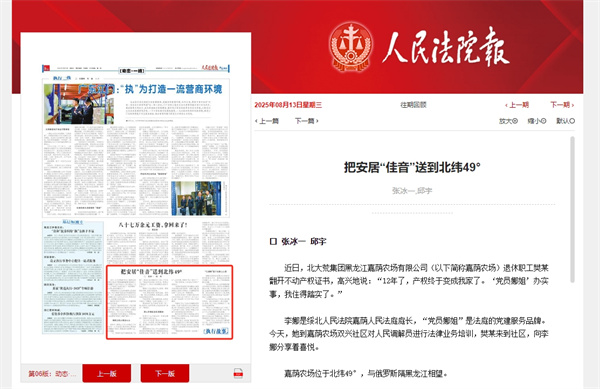Viewport: 600px width, 389px height.
Task: Click the warehouse photo in newspaper preview
Action: pos(79,104)
